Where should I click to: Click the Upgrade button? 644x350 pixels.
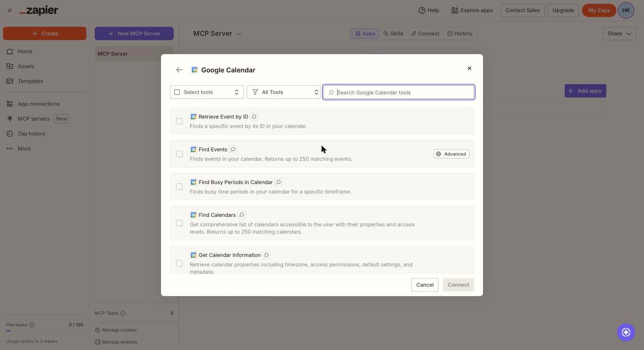(563, 10)
